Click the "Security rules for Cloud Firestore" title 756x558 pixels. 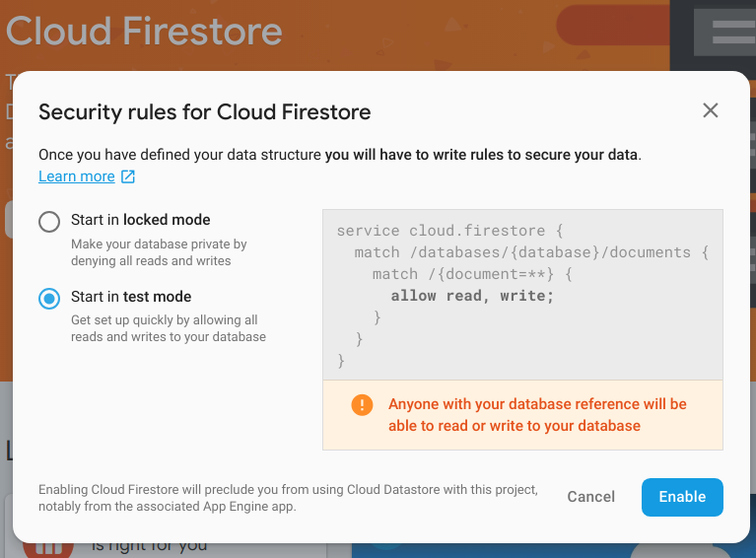coord(204,112)
